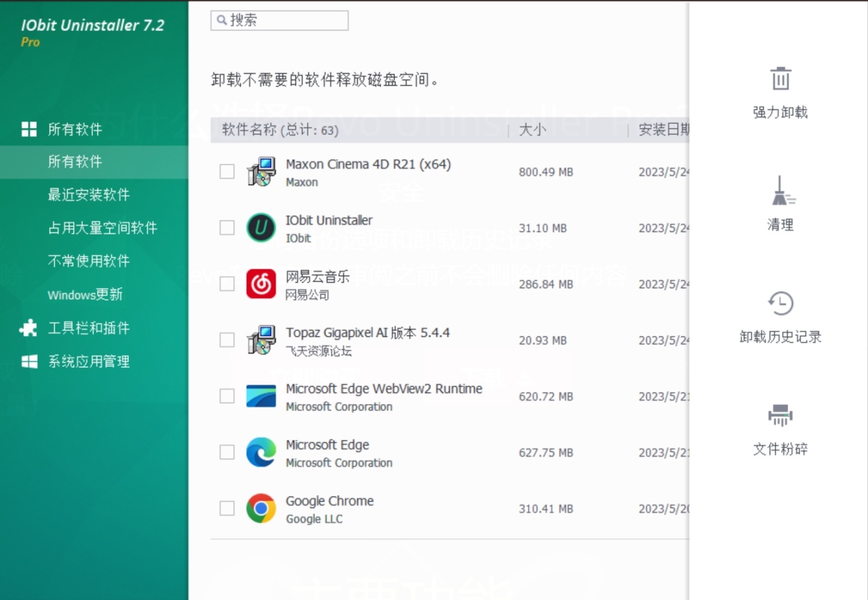The width and height of the screenshot is (868, 600).
Task: Click the Topaz Gigapixel AI installer icon
Action: point(261,340)
